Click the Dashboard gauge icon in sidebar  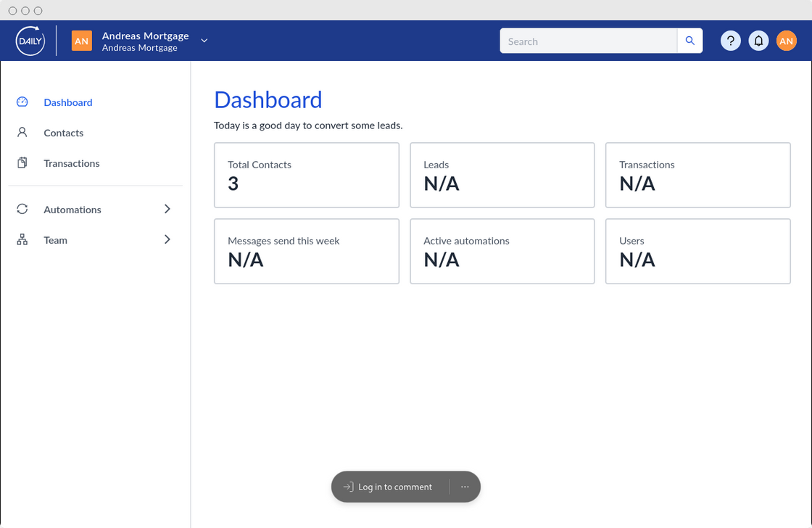22,102
